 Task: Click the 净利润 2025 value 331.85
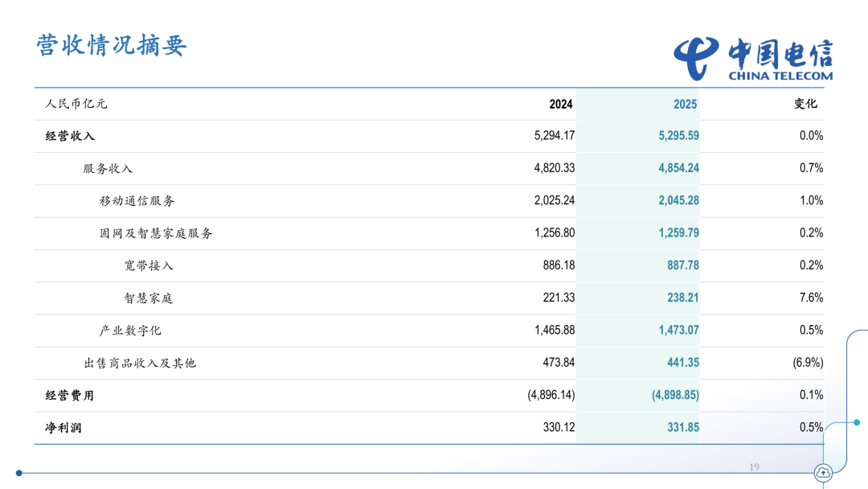(x=683, y=428)
